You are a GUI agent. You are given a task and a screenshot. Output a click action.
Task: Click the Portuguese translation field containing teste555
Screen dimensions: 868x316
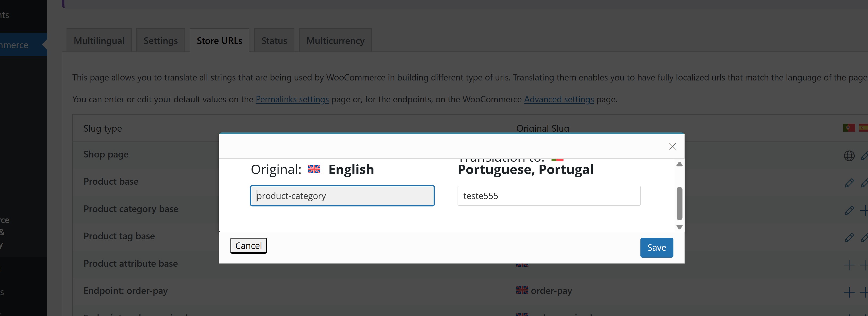point(549,196)
